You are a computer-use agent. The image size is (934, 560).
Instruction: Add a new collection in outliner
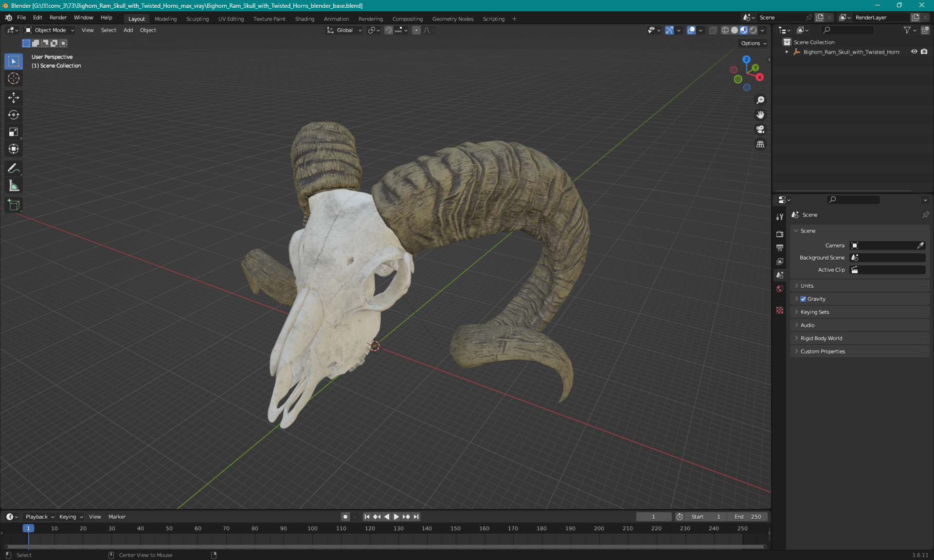(925, 30)
